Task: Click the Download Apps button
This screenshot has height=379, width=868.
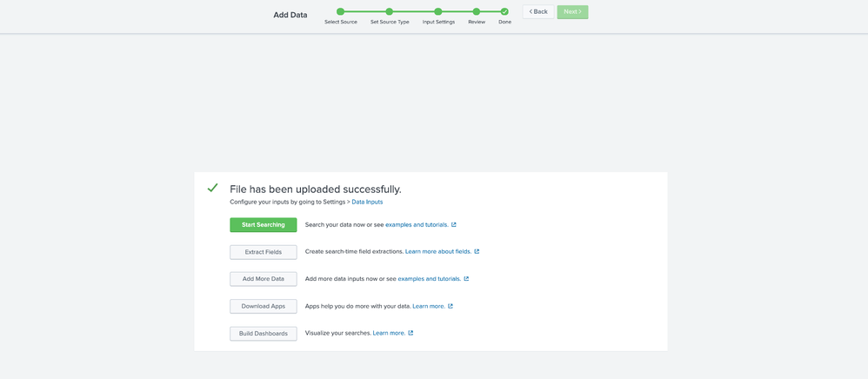Action: pyautogui.click(x=263, y=306)
